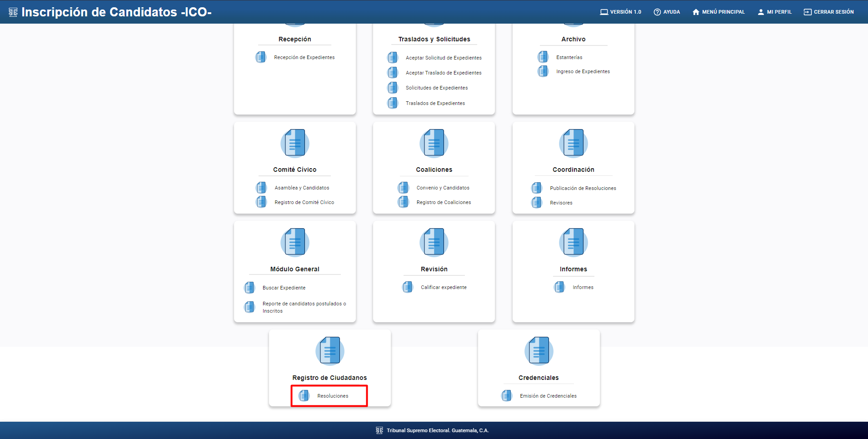Click the icon beside Publicación de Resoluciones
The image size is (868, 439).
(537, 188)
